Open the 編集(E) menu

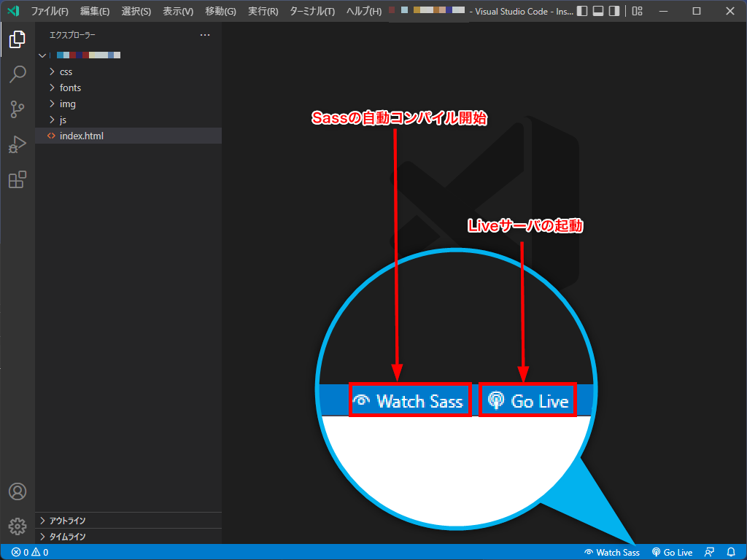tap(95, 11)
